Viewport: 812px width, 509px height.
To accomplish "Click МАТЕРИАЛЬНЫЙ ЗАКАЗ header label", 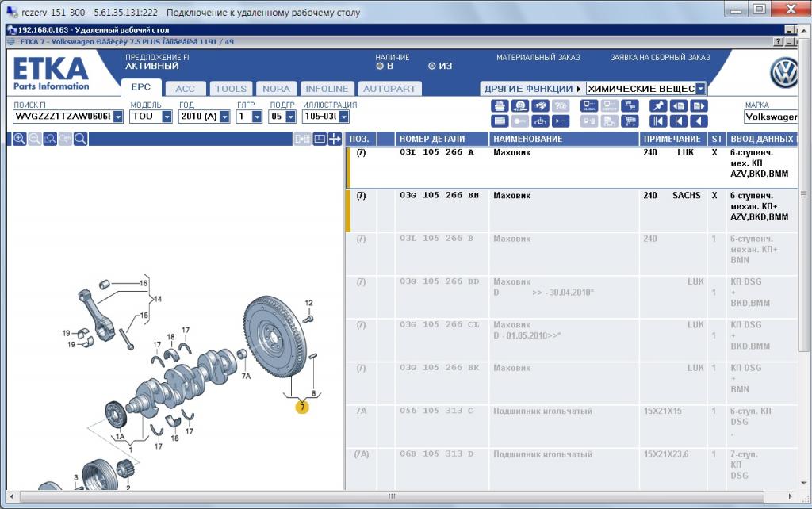I will (538, 57).
